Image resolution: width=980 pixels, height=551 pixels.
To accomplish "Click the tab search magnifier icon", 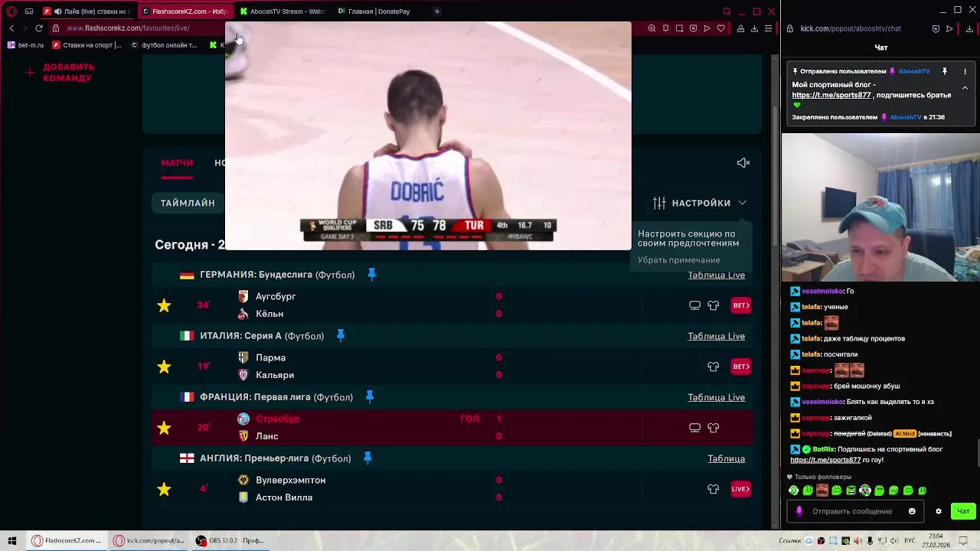I will tap(727, 11).
